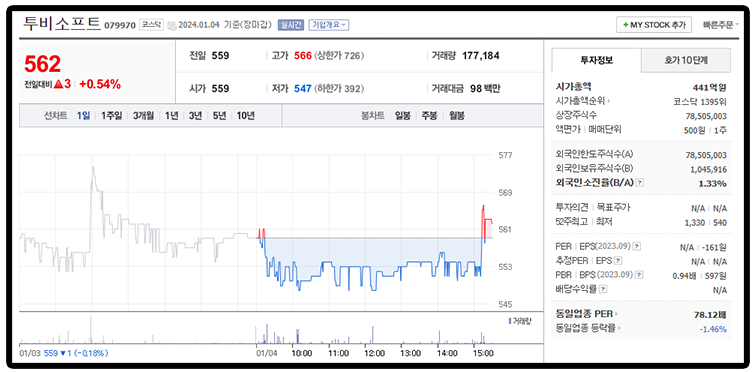
Task: Click the 상한가 726 text
Action: click(x=339, y=56)
